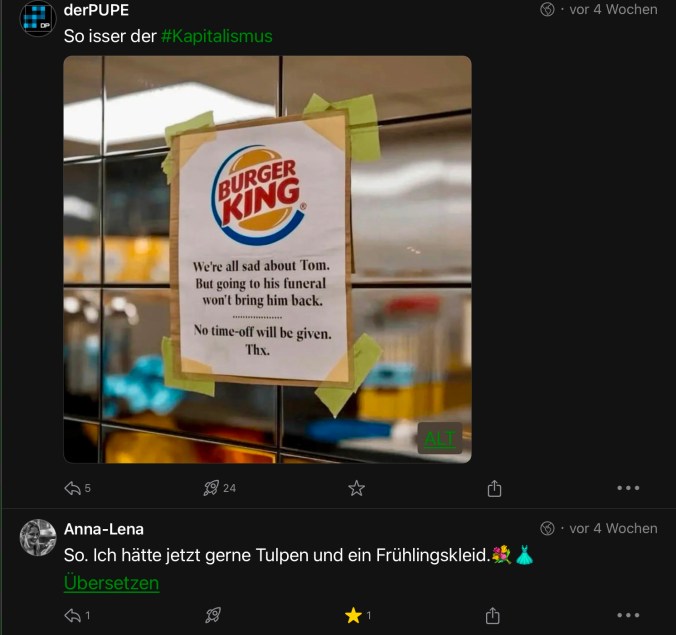Open Anna-Lena's profile avatar
676x635 pixels.
click(x=38, y=538)
